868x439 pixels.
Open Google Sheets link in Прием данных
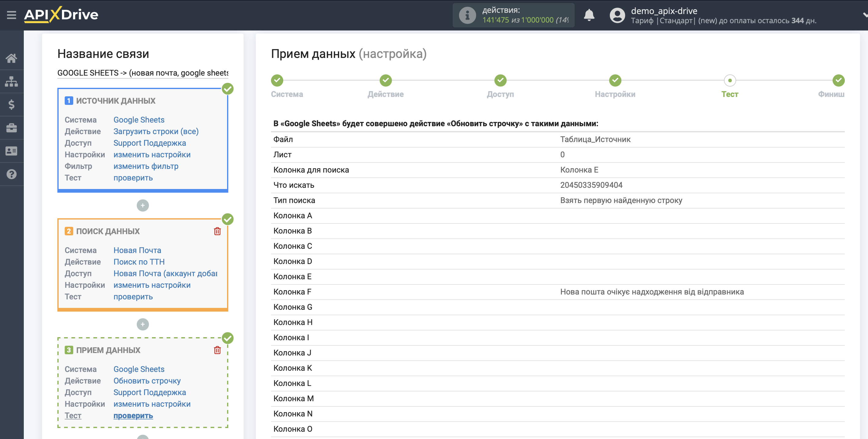point(139,369)
